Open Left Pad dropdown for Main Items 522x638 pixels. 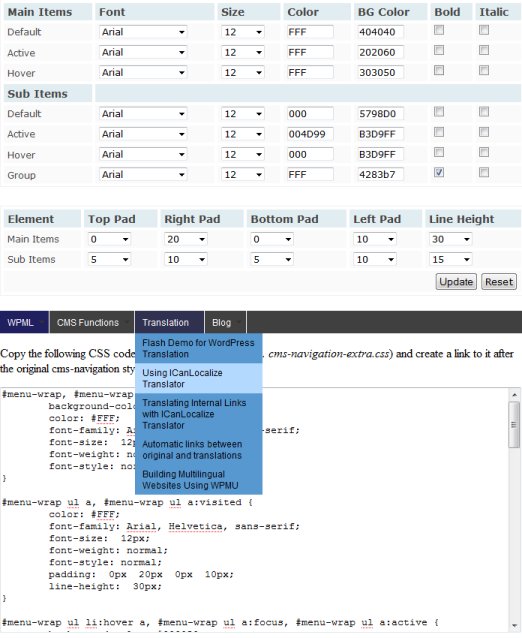click(x=375, y=239)
